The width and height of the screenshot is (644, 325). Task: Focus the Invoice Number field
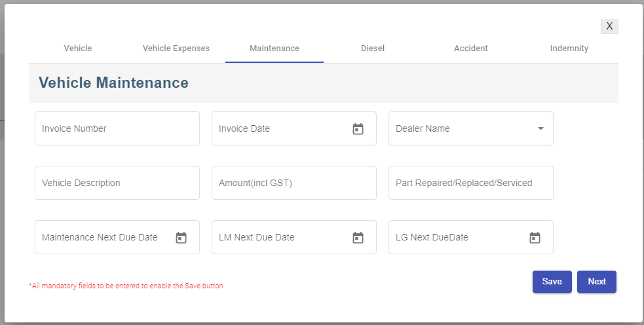pos(117,128)
